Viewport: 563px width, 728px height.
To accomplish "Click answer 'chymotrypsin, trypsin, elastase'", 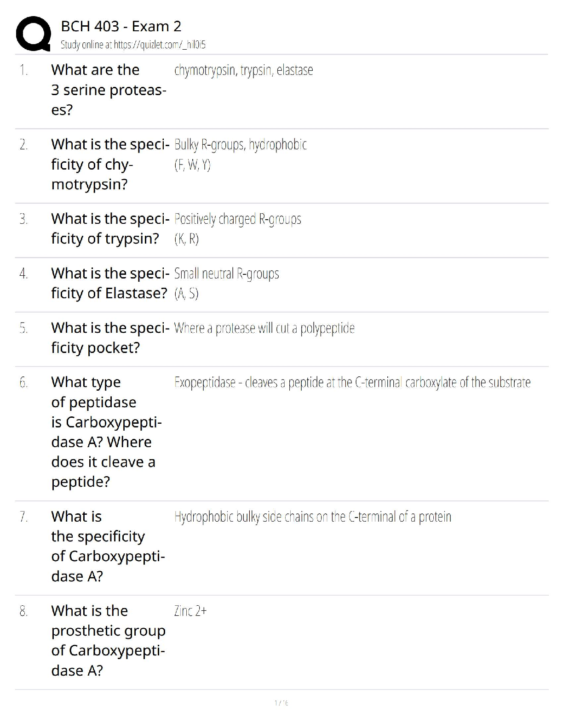I will point(243,70).
